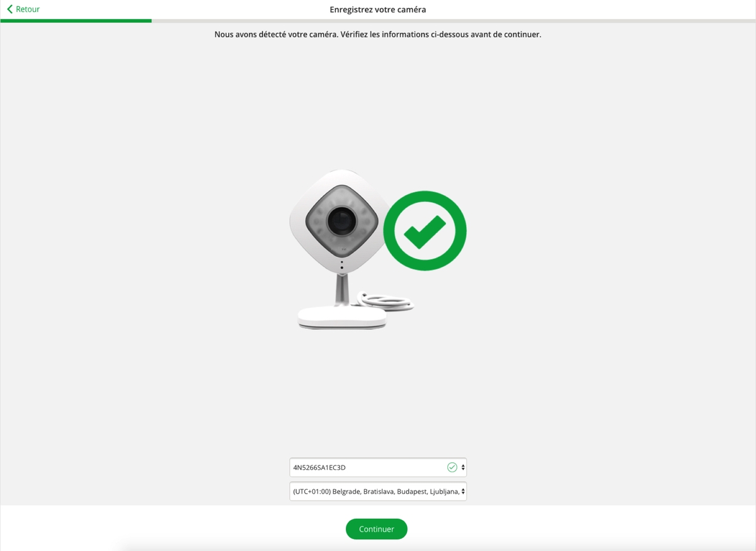Click the Nous avons détecté votre caméra message
Screen dimensions: 756x551
click(378, 35)
